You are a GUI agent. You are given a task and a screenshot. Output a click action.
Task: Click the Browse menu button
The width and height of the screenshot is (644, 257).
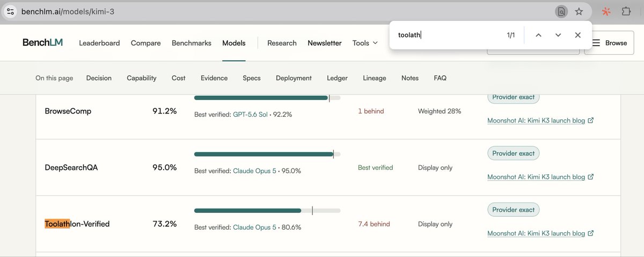click(x=609, y=43)
